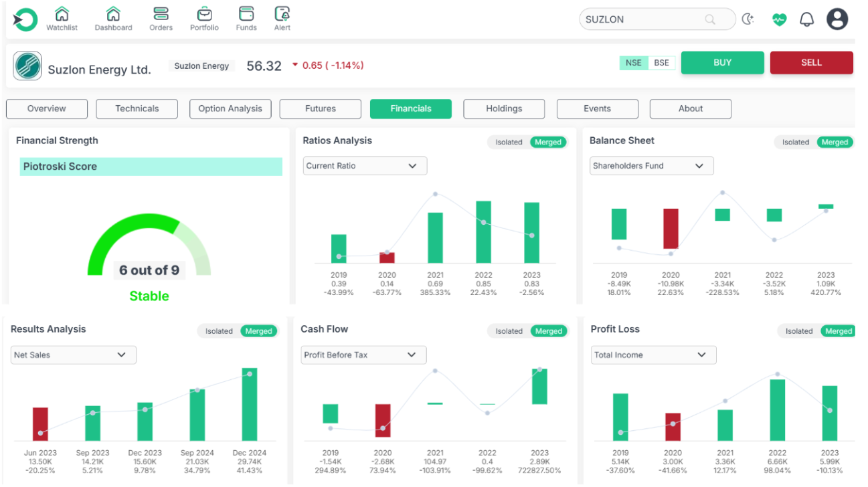The image size is (868, 487).
Task: Open the notifications bell icon
Action: 807,19
